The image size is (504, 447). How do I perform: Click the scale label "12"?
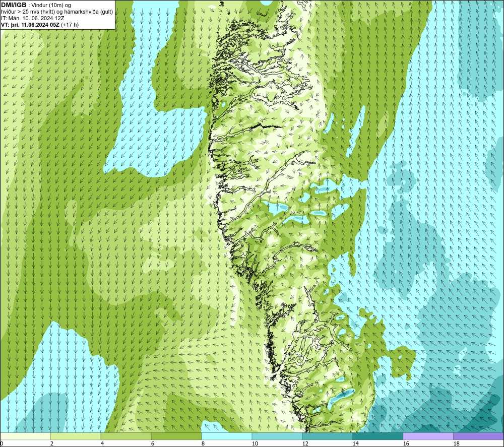[305, 443]
